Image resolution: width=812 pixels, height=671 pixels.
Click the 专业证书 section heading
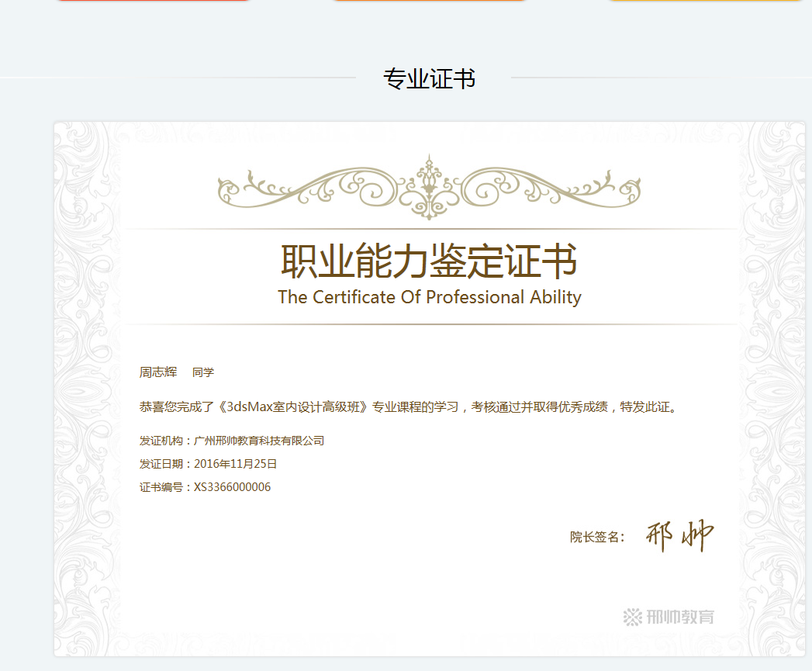[429, 78]
